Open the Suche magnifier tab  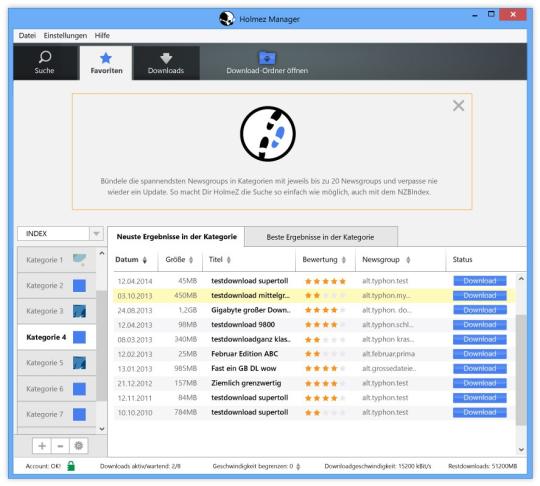coord(45,62)
